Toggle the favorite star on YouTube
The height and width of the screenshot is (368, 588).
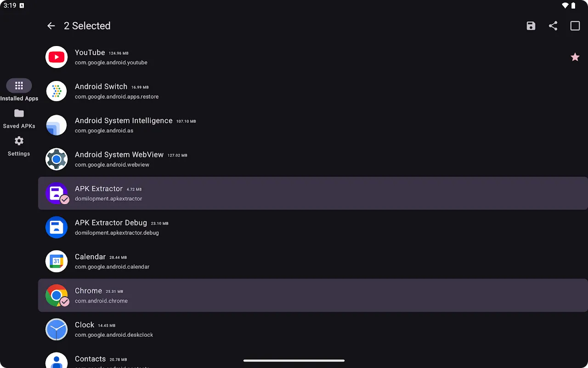click(575, 57)
